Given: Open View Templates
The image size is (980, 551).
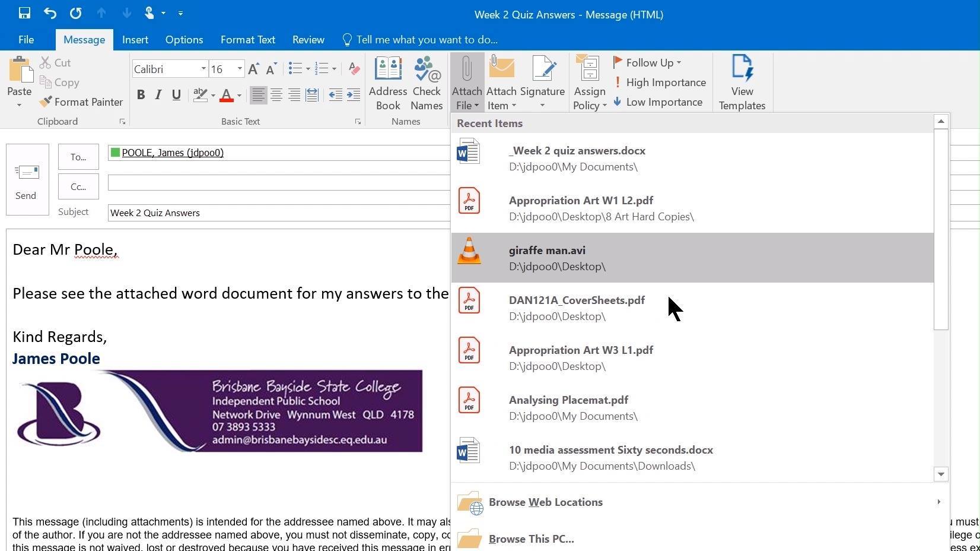Looking at the screenshot, I should [x=742, y=83].
